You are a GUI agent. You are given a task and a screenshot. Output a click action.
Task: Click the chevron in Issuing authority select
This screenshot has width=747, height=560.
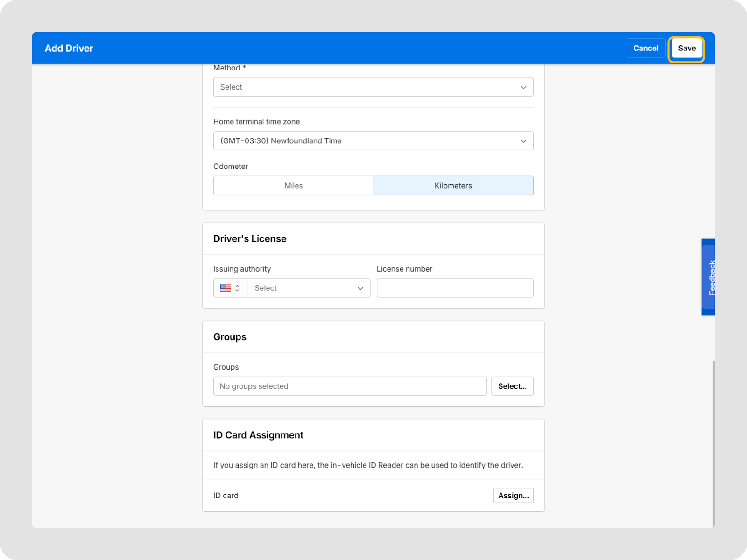[360, 288]
